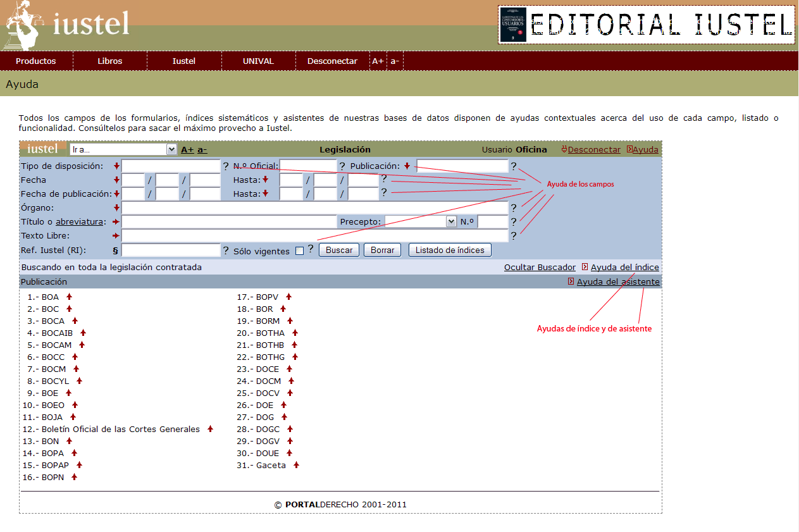Image resolution: width=799 pixels, height=532 pixels.
Task: Click the A+ link in Legislación header
Action: point(187,150)
